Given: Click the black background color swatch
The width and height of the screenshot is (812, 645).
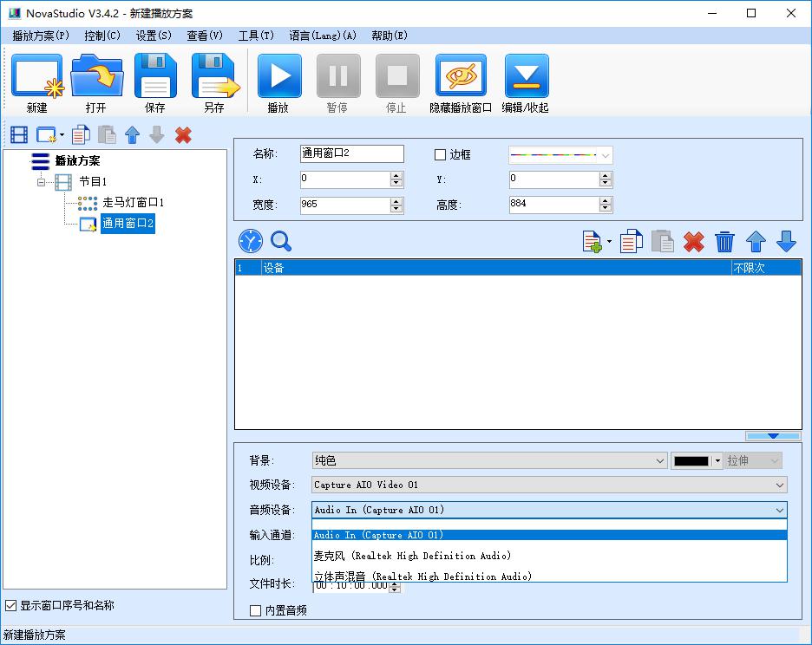Looking at the screenshot, I should [x=691, y=461].
